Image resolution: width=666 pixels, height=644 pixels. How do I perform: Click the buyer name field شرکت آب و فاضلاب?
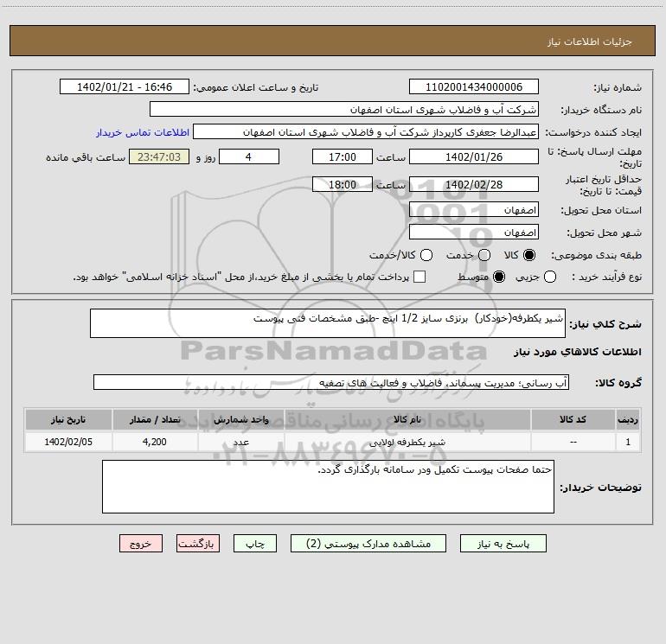(344, 110)
